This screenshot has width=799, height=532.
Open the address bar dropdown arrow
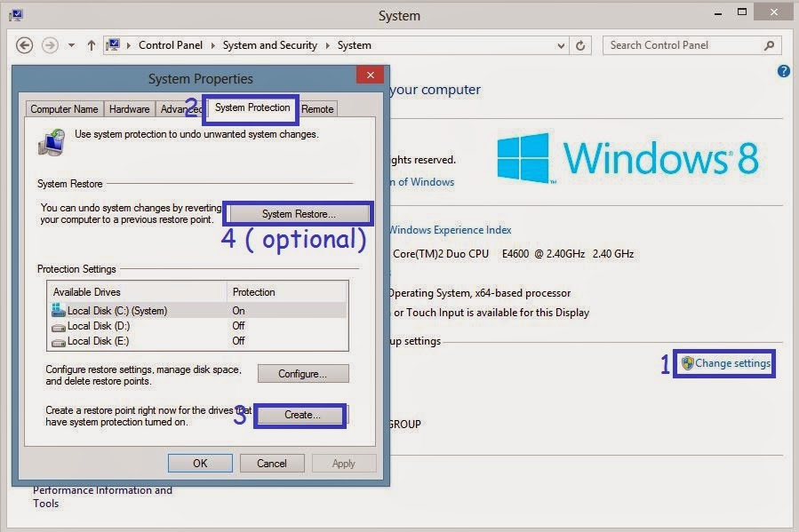pyautogui.click(x=560, y=44)
